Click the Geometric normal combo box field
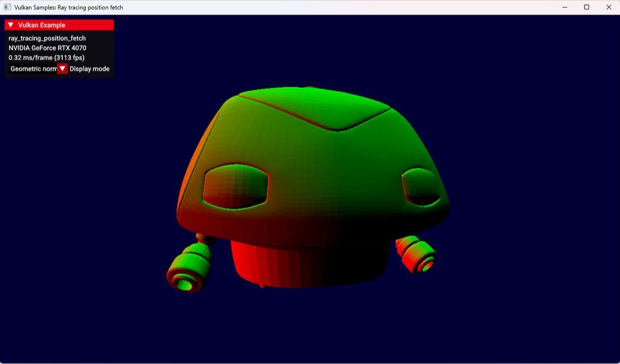 (x=33, y=69)
